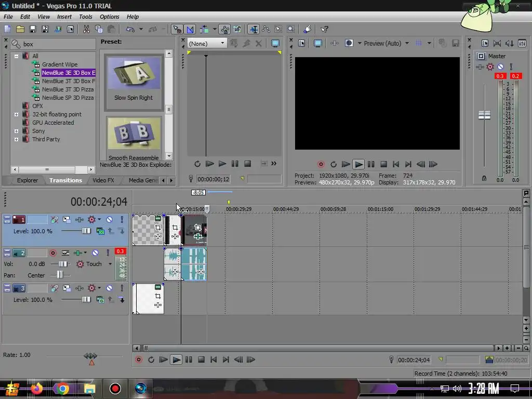Click Pause in the timeline transport bar

point(189,360)
